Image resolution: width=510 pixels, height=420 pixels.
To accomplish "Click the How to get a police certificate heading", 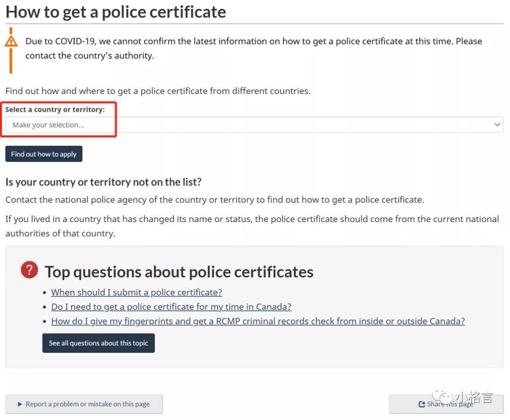I will [x=116, y=12].
